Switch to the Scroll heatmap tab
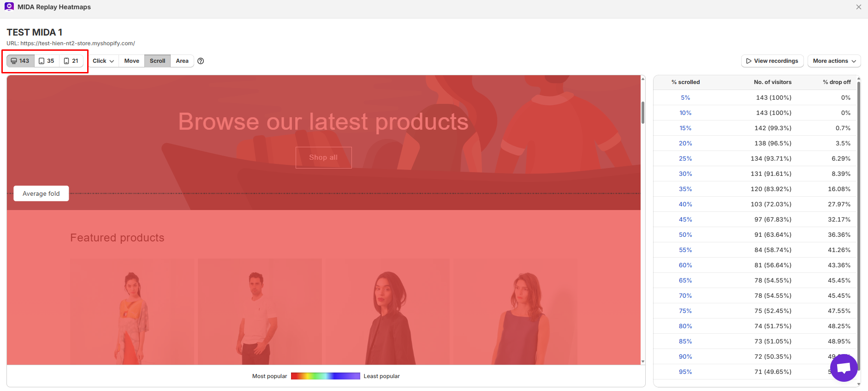The width and height of the screenshot is (868, 391). pyautogui.click(x=157, y=61)
